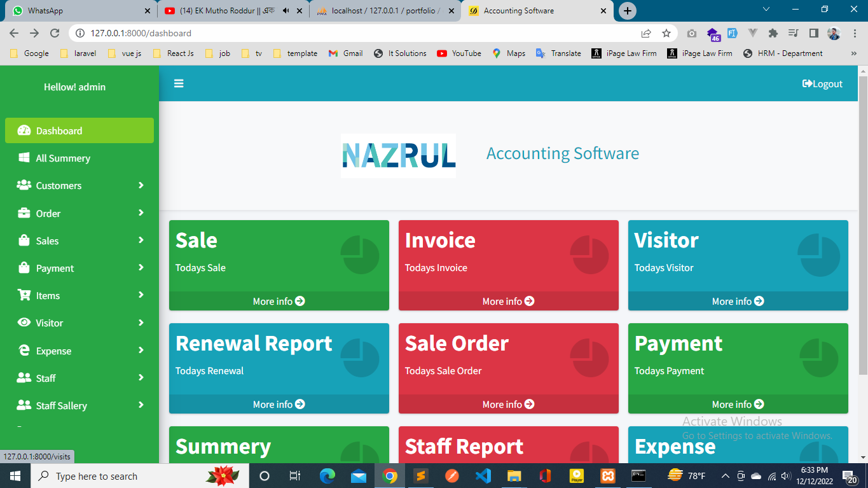This screenshot has height=488, width=868.
Task: Expand the Customers submenu chevron
Action: 141,185
